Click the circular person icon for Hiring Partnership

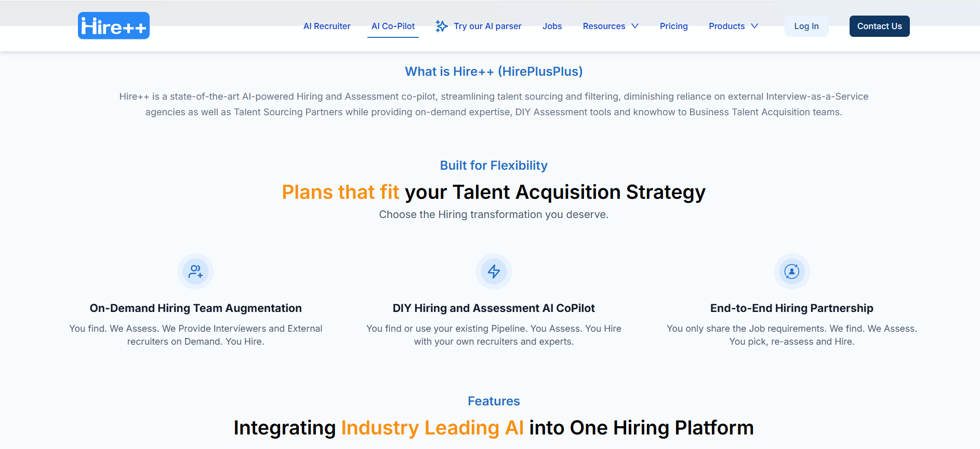coord(792,271)
